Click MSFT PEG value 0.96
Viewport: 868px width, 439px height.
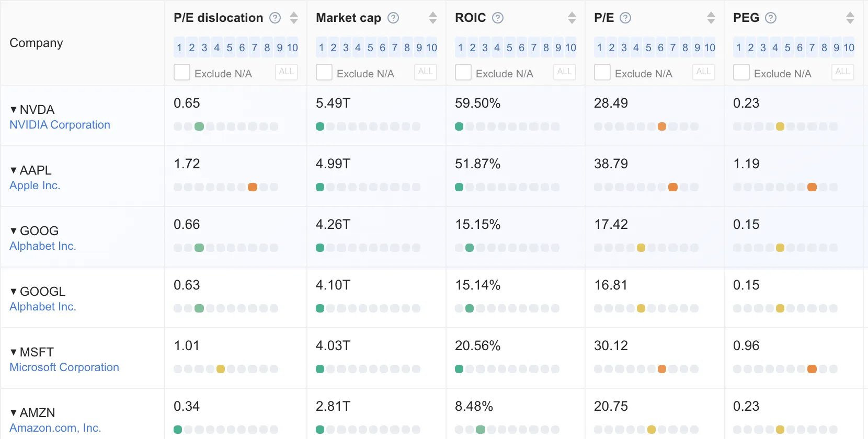(x=747, y=346)
